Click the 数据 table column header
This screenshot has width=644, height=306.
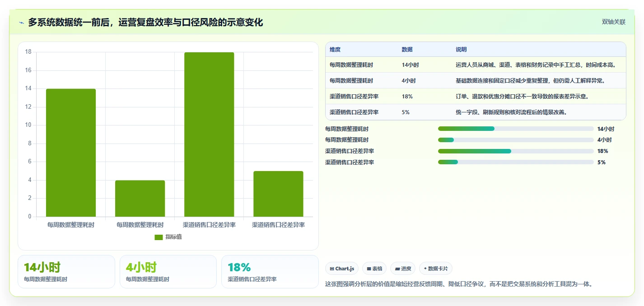407,50
